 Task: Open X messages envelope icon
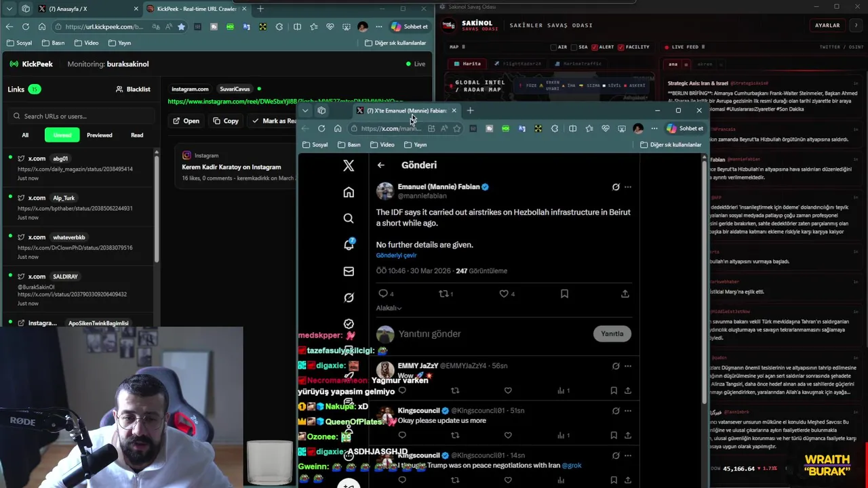349,271
